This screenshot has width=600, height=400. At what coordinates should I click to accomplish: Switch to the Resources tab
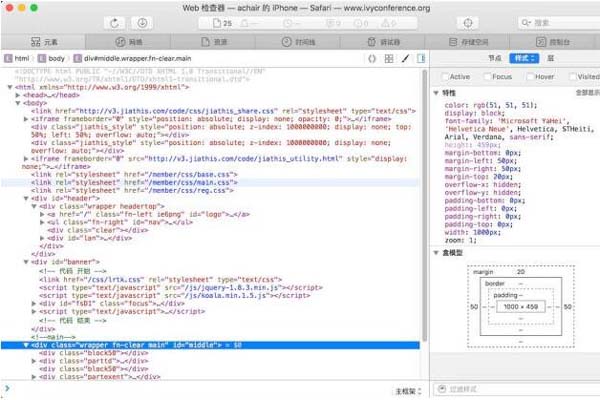coord(214,42)
